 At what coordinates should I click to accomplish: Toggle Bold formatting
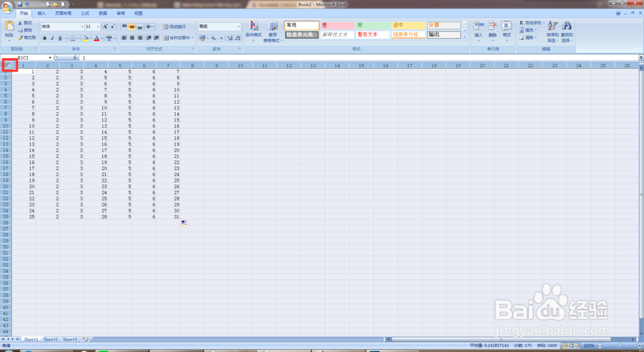point(45,38)
